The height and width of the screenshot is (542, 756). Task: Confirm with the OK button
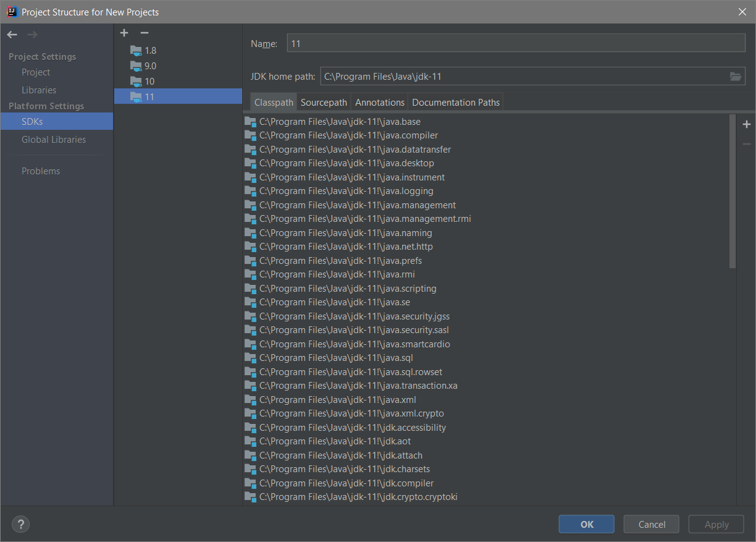coord(586,525)
